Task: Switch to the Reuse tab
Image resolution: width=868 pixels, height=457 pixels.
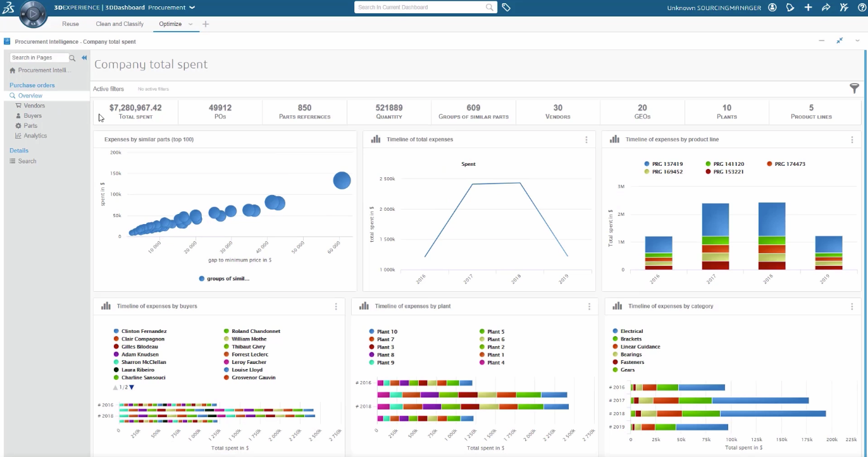Action: [70, 23]
